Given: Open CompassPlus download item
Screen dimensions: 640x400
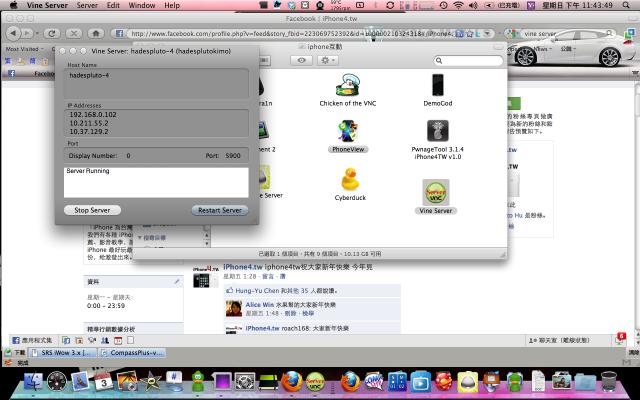Looking at the screenshot, I should pyautogui.click(x=132, y=353).
